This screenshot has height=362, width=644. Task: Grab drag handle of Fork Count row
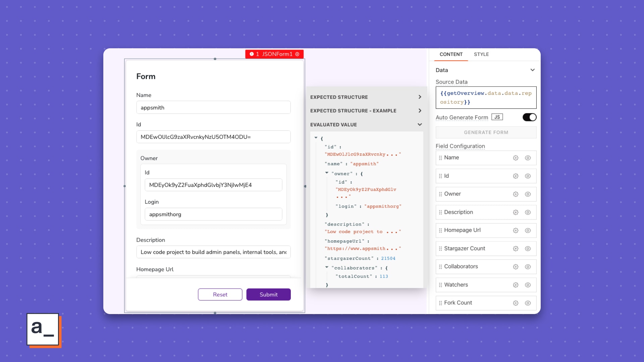(440, 303)
